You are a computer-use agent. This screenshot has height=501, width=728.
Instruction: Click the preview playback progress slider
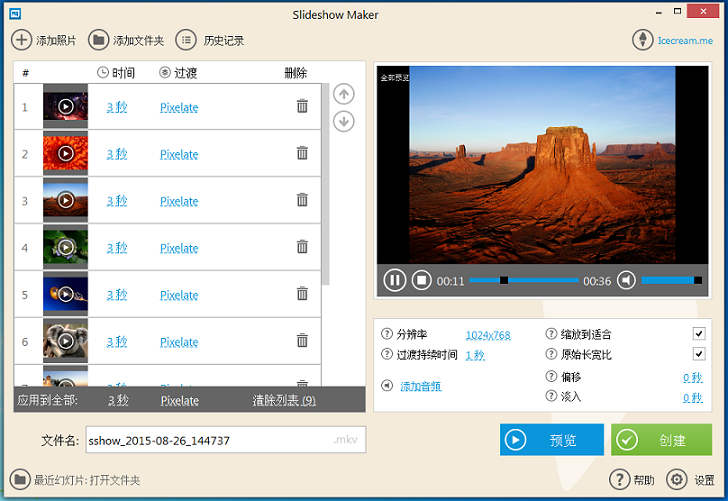click(x=524, y=281)
